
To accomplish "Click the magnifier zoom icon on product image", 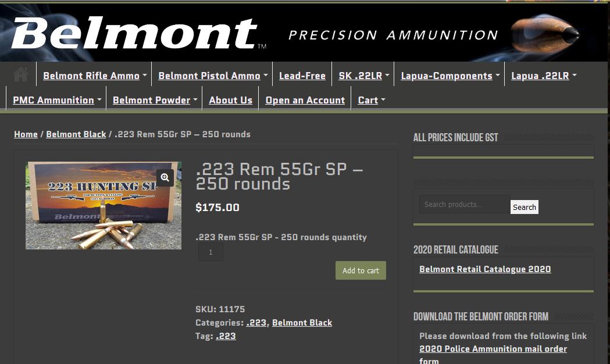I will tap(165, 178).
